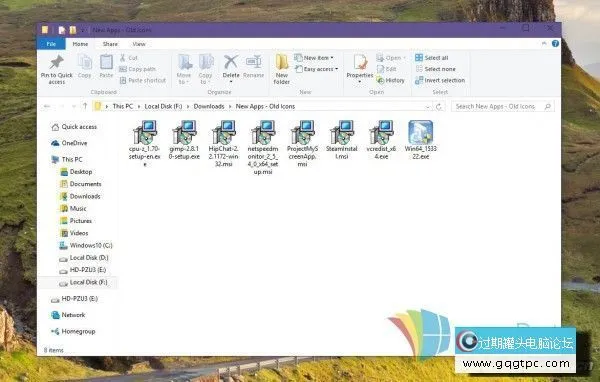Open the address bar history dropdown

pyautogui.click(x=427, y=107)
